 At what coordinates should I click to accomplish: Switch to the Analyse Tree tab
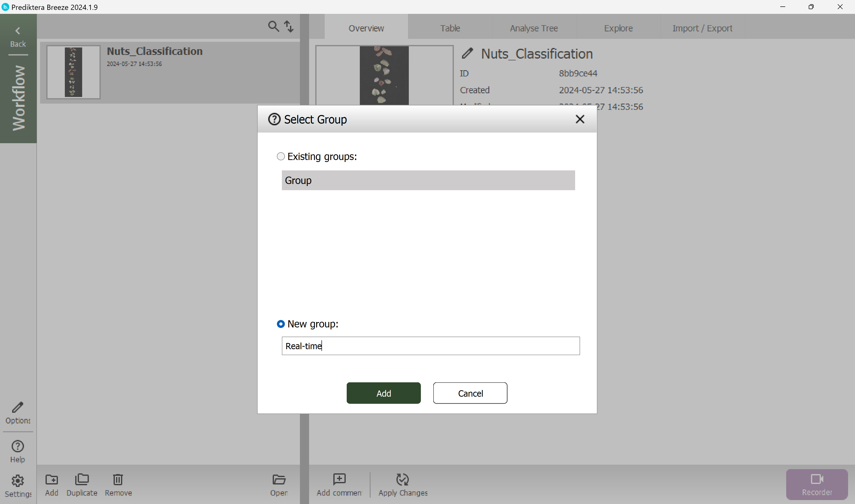coord(534,28)
